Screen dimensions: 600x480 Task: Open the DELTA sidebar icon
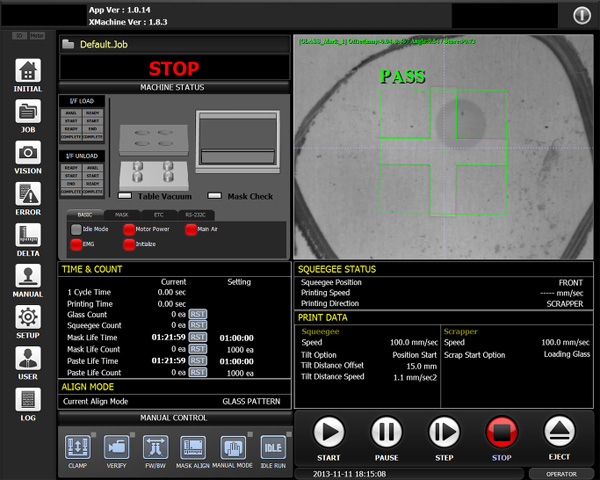pyautogui.click(x=28, y=235)
